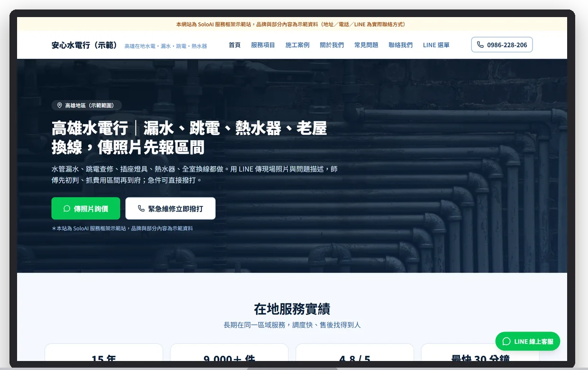The height and width of the screenshot is (370, 588).
Task: Click the location pin icon in 高雄地區 badge
Action: point(60,105)
